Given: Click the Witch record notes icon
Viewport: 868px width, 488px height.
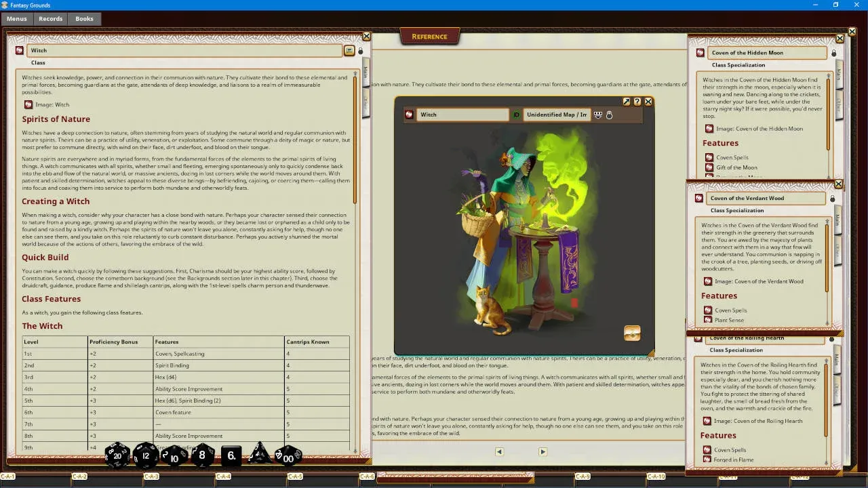Looking at the screenshot, I should (349, 50).
